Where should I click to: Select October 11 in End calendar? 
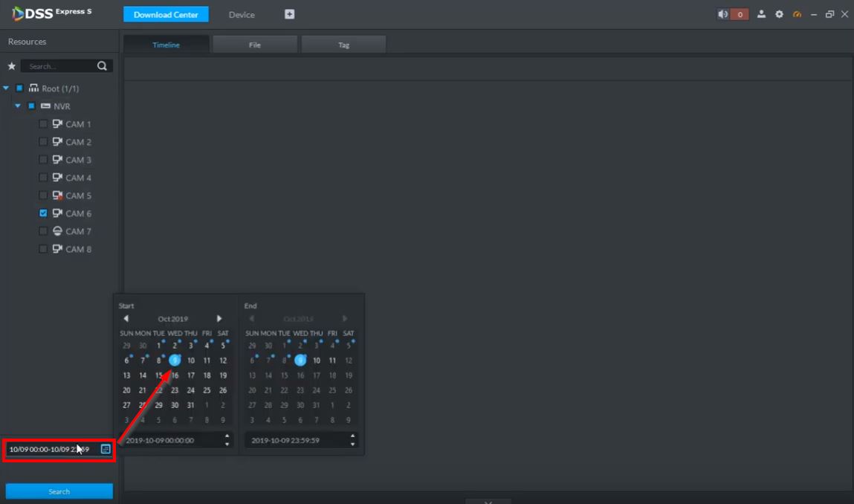coord(332,360)
